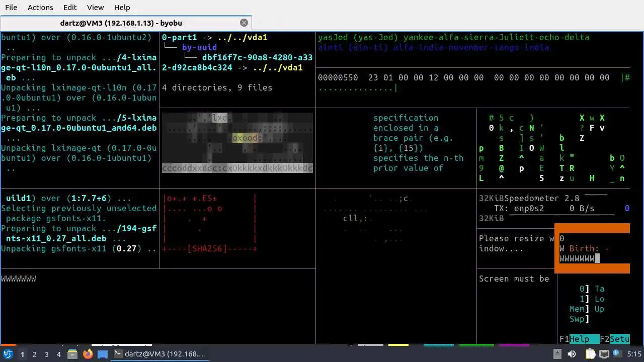Screen dimensions: 644x362
Task: Click the show desktop icon
Action: pyautogui.click(x=103, y=354)
